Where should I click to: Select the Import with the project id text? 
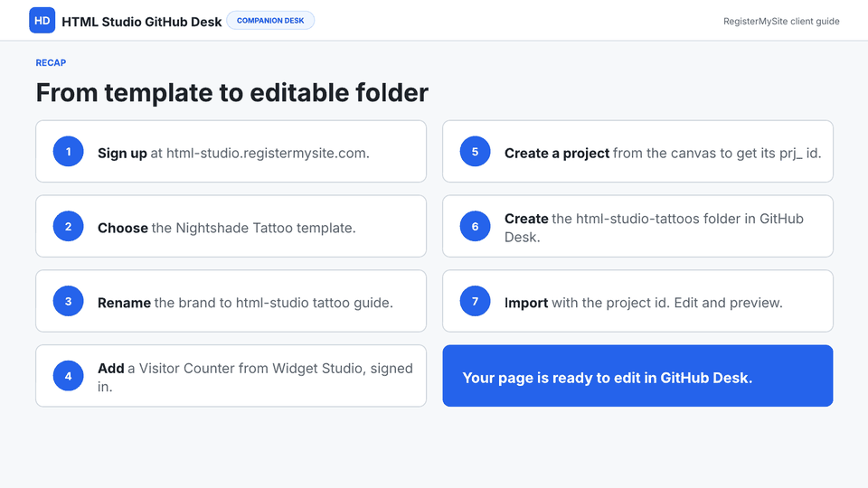pos(643,303)
